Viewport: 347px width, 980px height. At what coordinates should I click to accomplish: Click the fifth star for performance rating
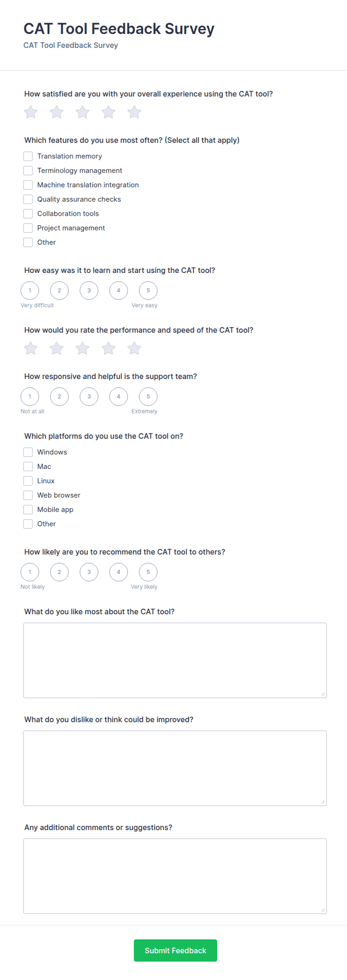point(134,348)
